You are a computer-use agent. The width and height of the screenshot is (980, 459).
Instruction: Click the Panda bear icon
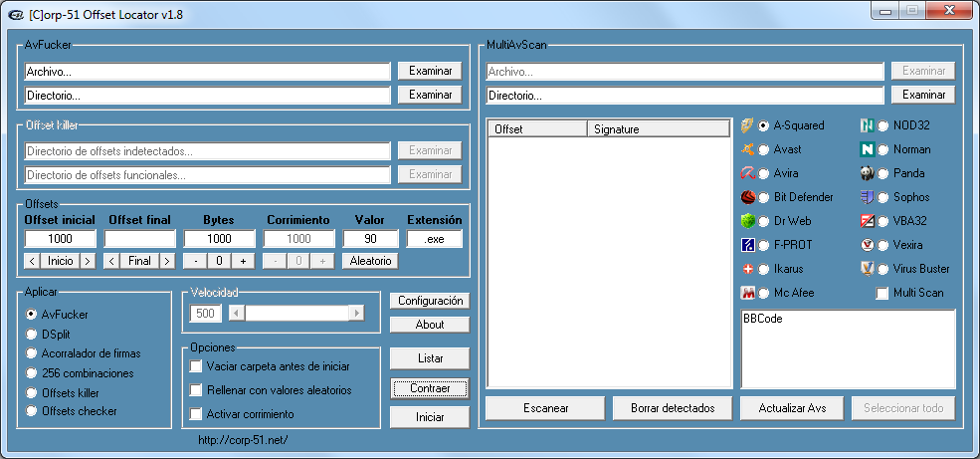point(867,173)
